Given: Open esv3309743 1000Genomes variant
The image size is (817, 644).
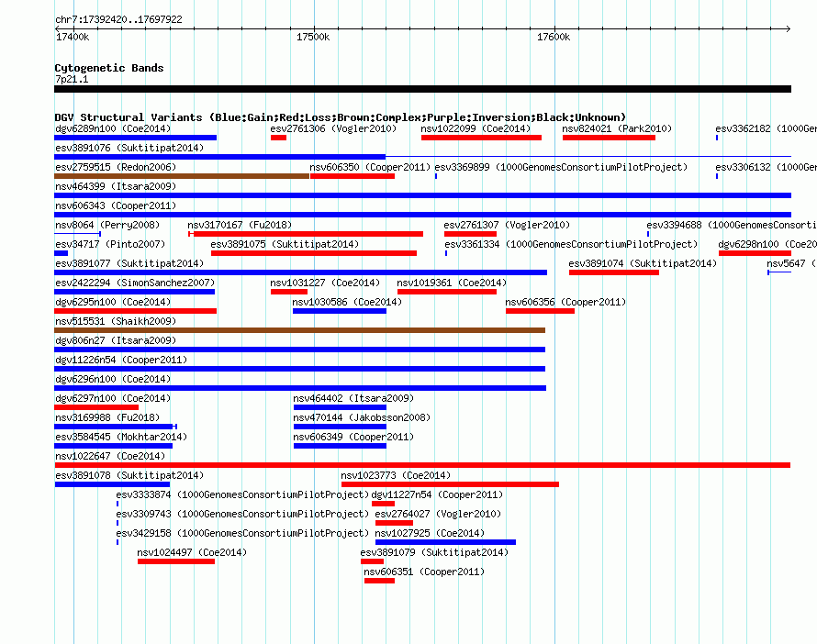Looking at the screenshot, I should click(242, 514).
